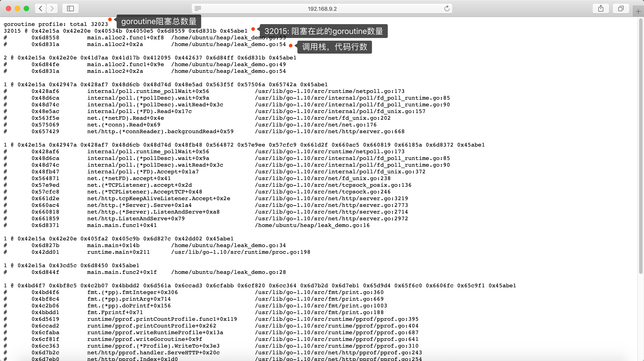
Task: Close the Safari window with the red button
Action: [8, 8]
